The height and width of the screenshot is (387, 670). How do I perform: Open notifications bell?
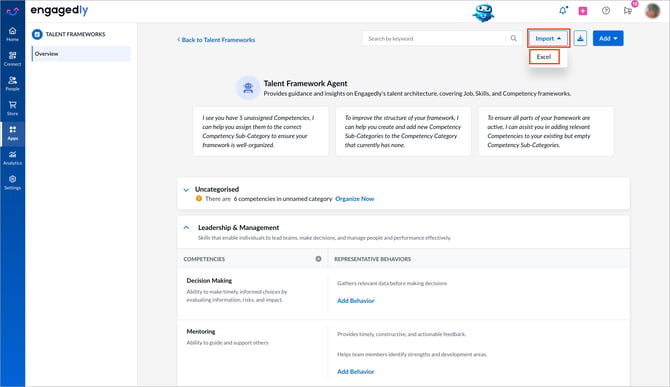tap(563, 11)
